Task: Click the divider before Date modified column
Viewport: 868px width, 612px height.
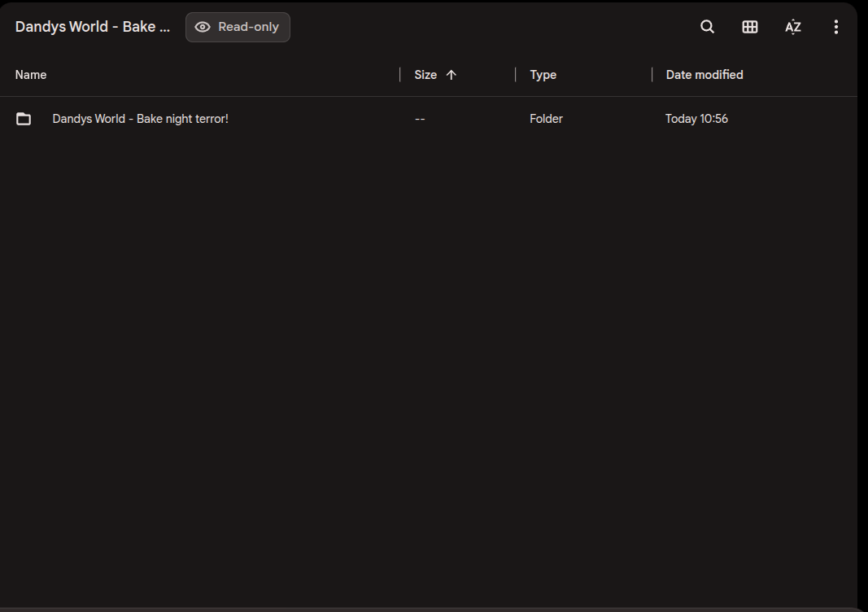Action: coord(652,75)
